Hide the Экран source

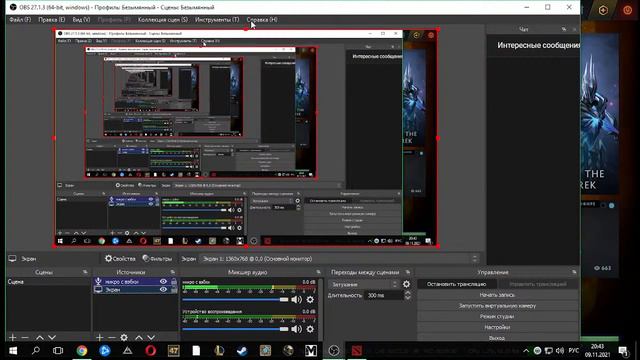[163, 289]
